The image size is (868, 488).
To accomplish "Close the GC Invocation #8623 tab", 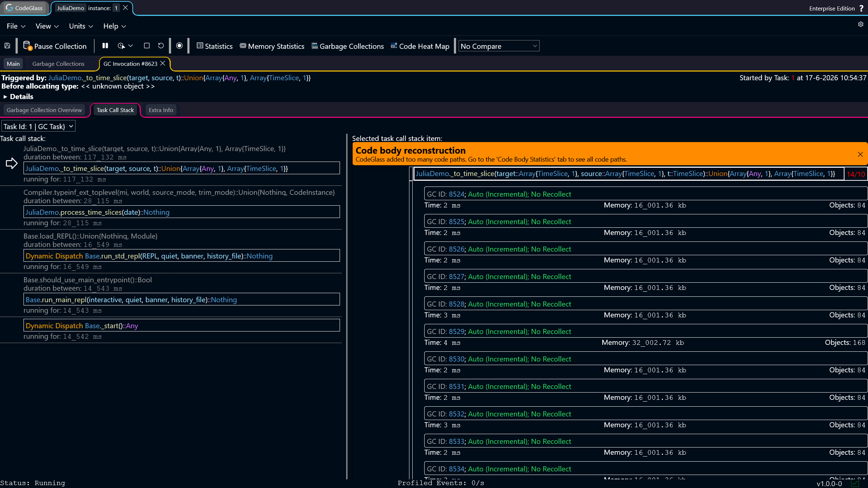I will coord(163,63).
